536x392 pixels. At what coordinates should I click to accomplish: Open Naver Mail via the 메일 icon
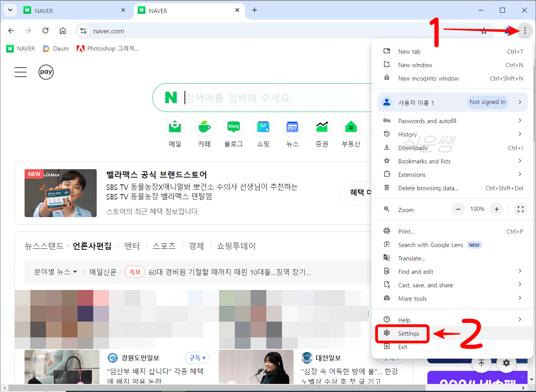(175, 127)
